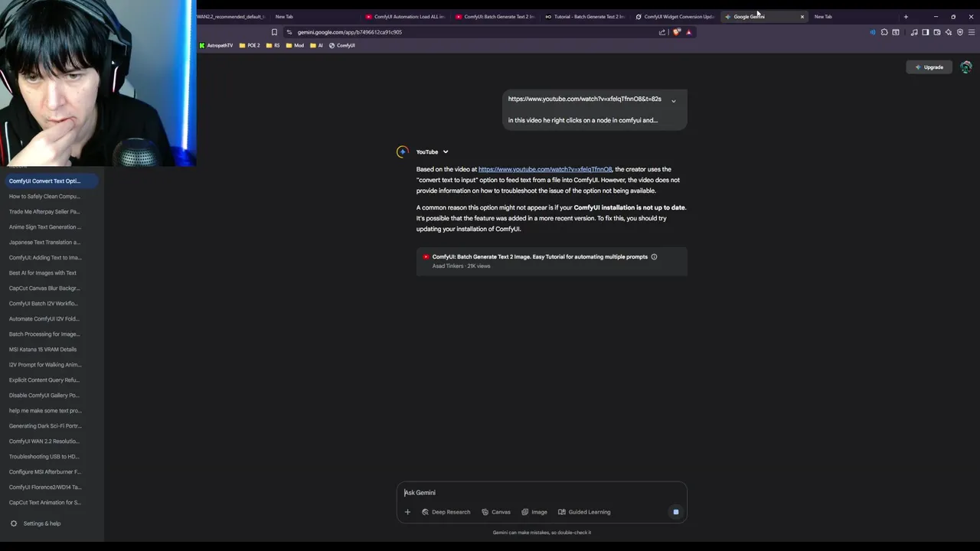Open Japanese Text Translation chat

click(x=44, y=243)
